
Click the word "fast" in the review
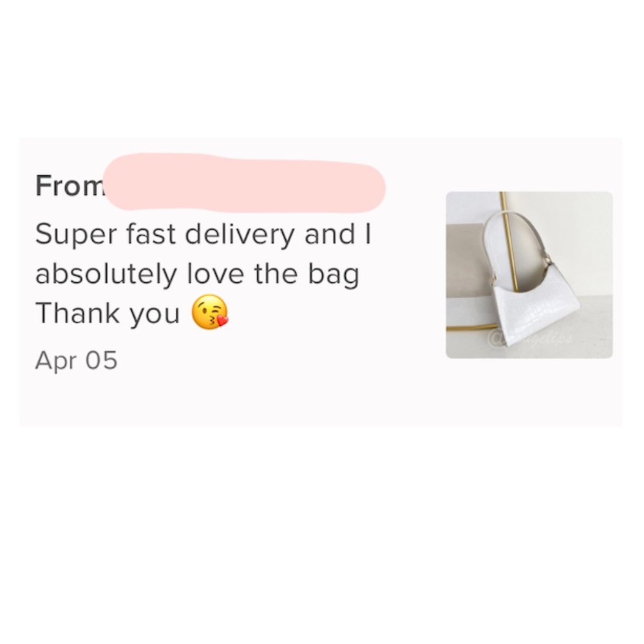tap(151, 234)
